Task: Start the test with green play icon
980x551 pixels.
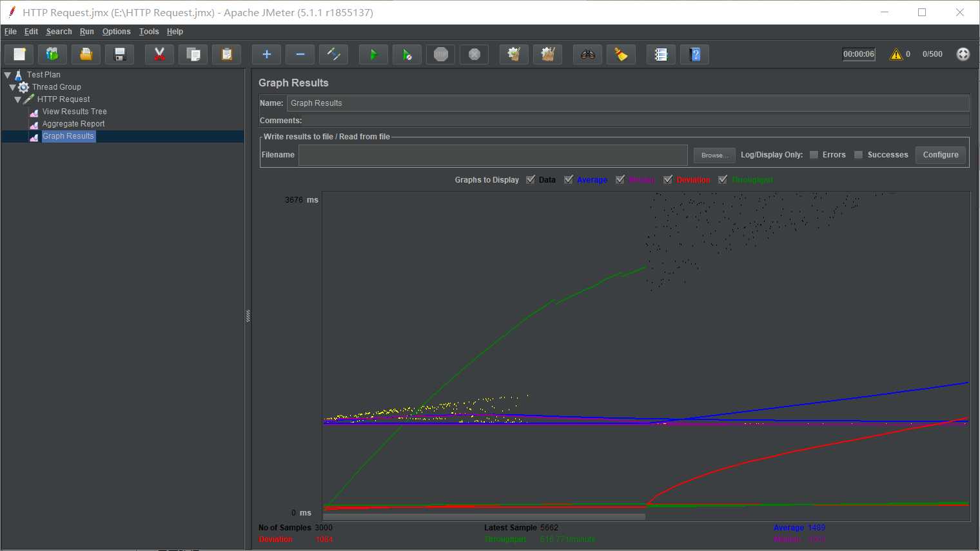Action: (374, 54)
